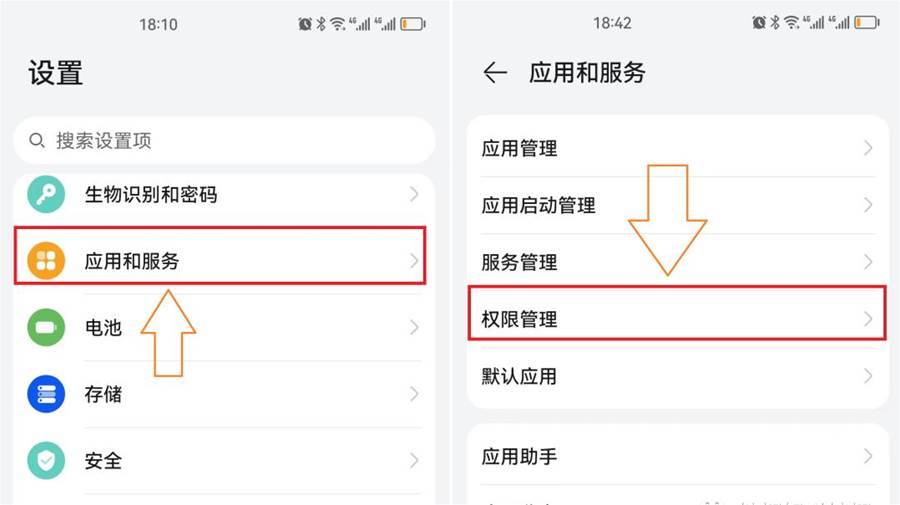Image resolution: width=900 pixels, height=505 pixels.
Task: Tap the back arrow beside 应用和服务 title
Action: (495, 73)
